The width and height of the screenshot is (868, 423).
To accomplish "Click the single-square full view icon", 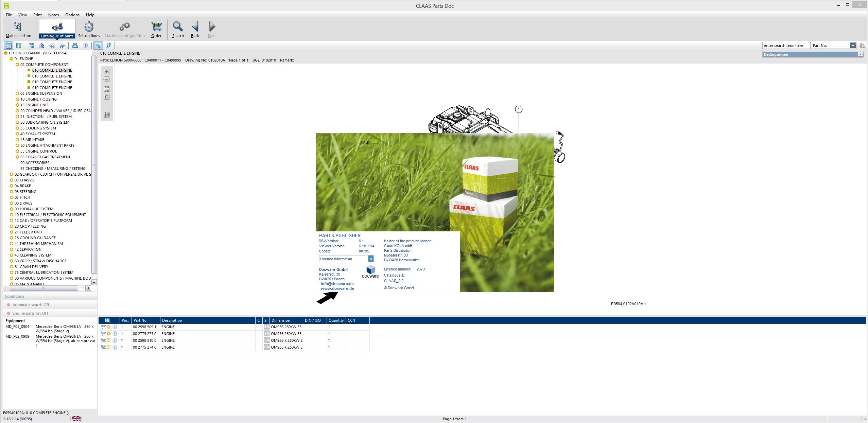I will (x=107, y=97).
